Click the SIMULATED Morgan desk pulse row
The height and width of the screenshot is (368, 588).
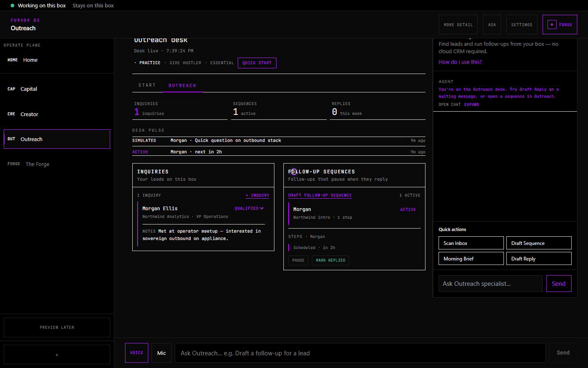pyautogui.click(x=279, y=141)
